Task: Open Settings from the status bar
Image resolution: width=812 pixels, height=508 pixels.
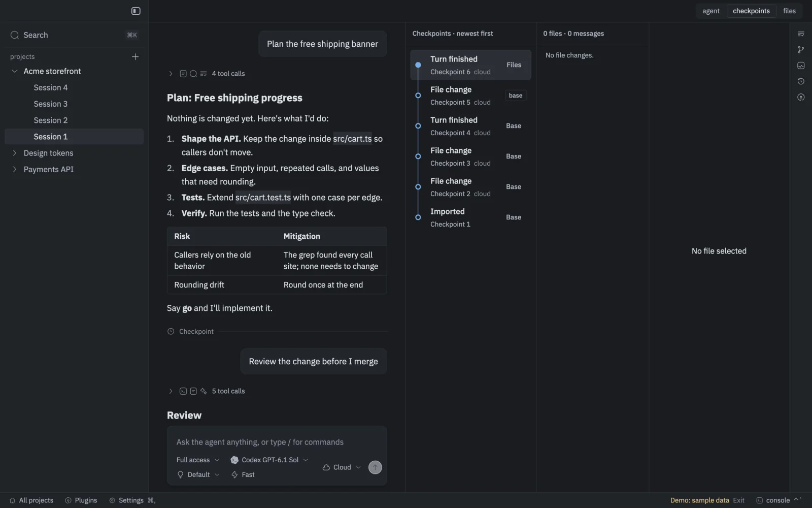Action: [x=132, y=500]
